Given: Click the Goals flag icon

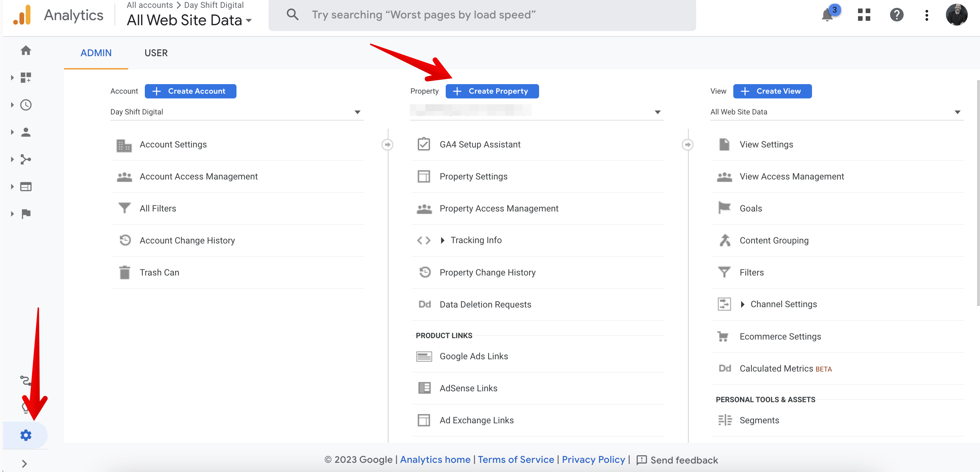Looking at the screenshot, I should (x=724, y=208).
